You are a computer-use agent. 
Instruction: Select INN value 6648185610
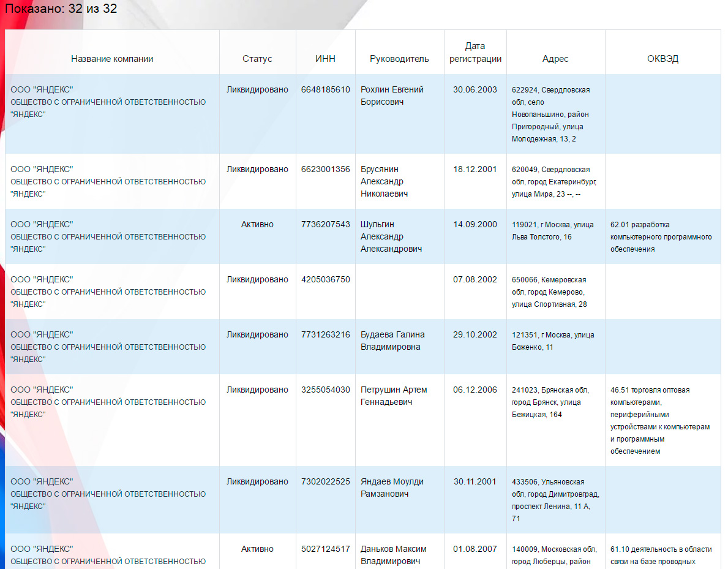click(326, 89)
